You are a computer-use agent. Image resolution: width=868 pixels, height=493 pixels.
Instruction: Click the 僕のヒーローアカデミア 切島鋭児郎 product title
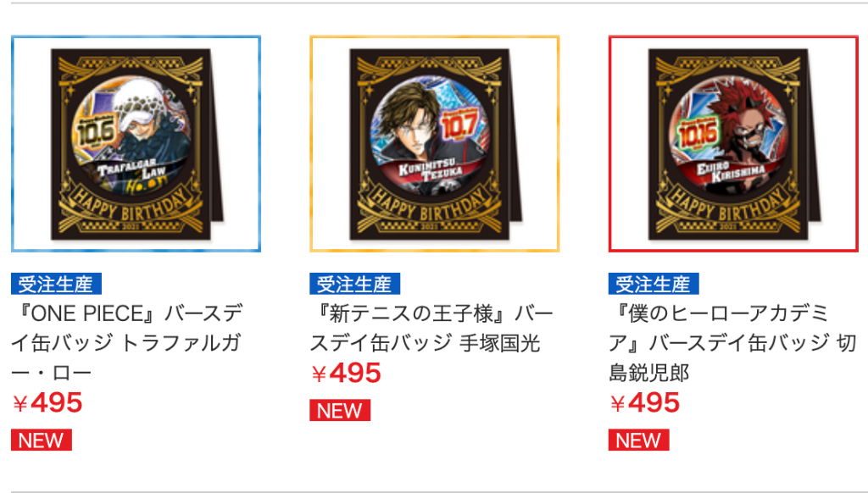point(732,343)
